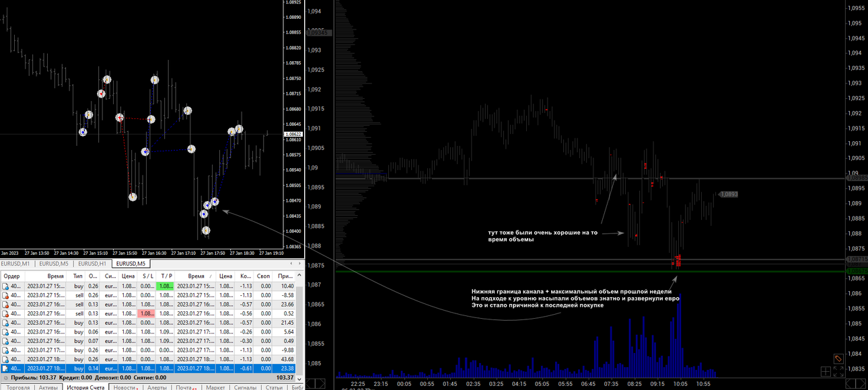Image resolution: width=868 pixels, height=390 pixels.
Task: Click order icon in highlighted row 23.38
Action: click(x=5, y=368)
